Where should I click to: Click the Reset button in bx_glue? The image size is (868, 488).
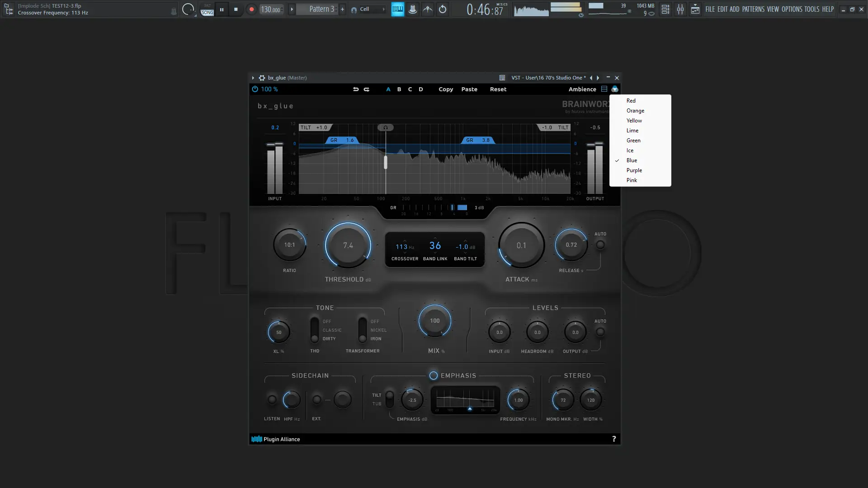click(498, 89)
